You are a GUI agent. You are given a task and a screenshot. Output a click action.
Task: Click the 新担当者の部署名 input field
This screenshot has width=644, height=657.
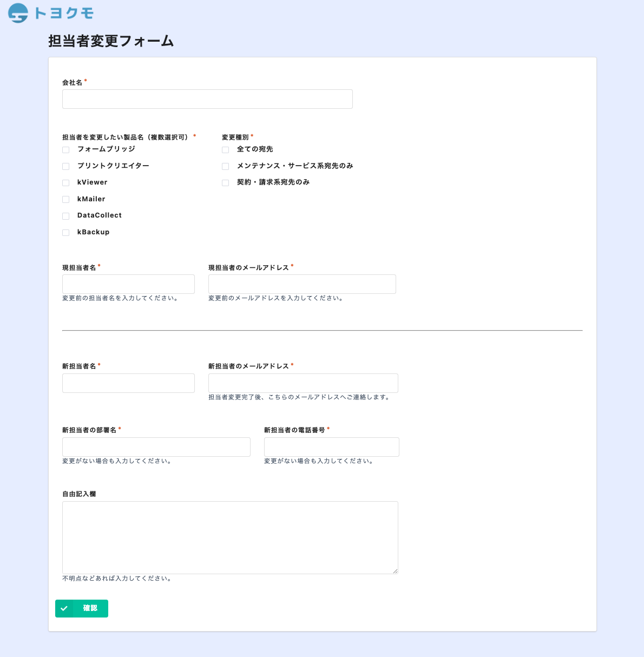click(x=156, y=447)
